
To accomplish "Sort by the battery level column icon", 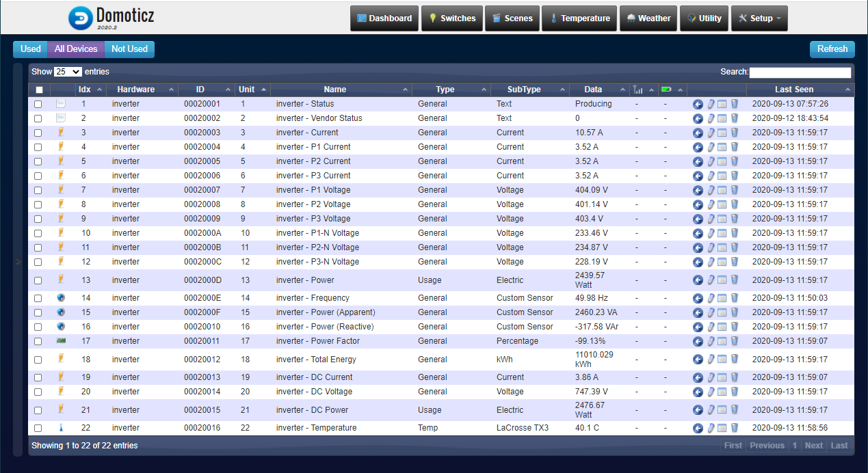I will tap(667, 90).
